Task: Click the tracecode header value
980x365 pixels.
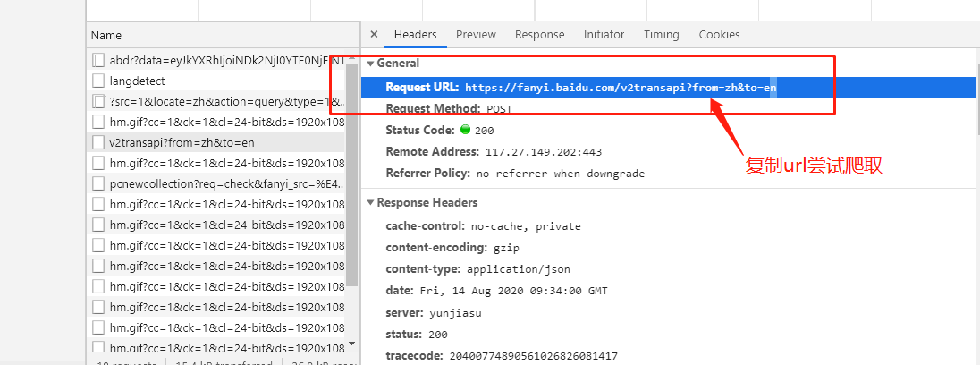Action: [533, 356]
